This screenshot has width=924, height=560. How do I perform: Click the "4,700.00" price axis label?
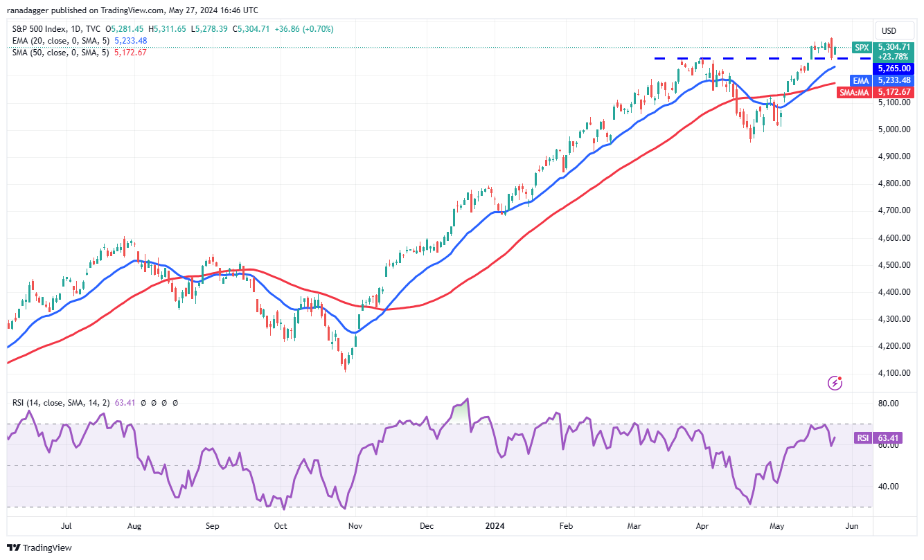click(894, 210)
